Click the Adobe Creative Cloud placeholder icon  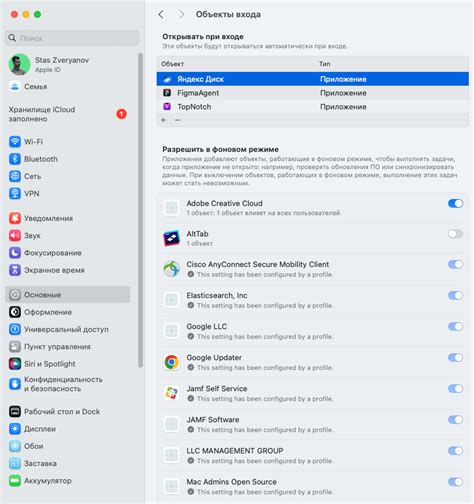pyautogui.click(x=171, y=208)
